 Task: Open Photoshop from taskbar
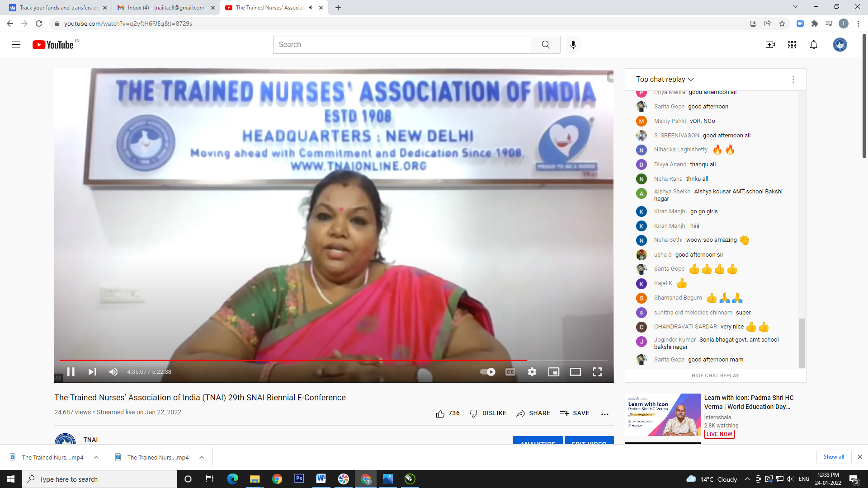pos(299,479)
